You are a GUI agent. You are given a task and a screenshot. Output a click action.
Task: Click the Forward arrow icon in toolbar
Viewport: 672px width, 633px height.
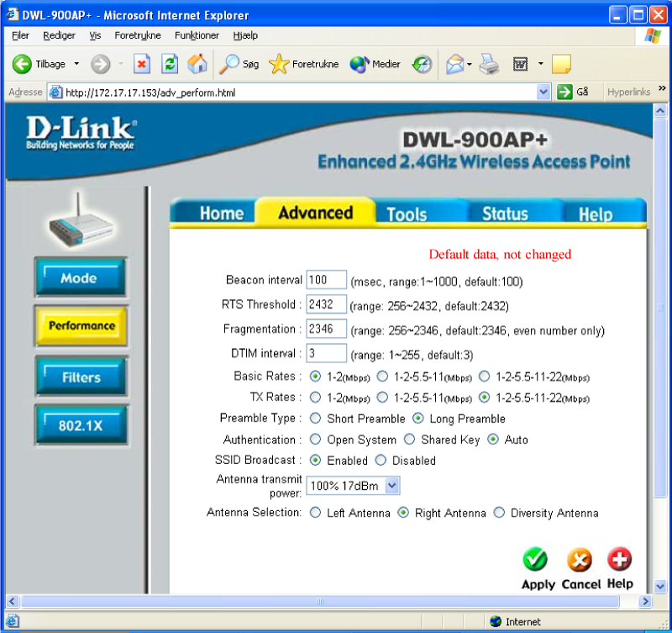100,65
